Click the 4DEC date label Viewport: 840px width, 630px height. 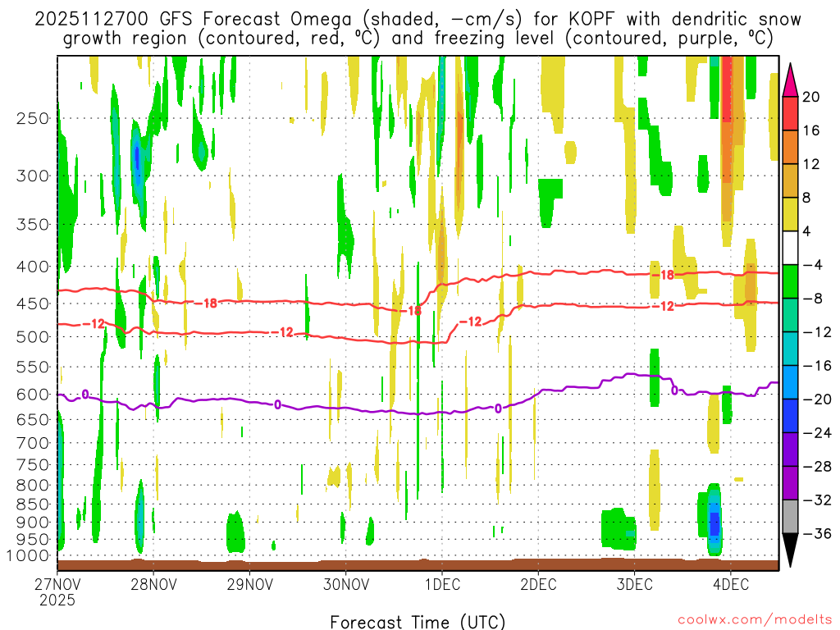pos(730,584)
